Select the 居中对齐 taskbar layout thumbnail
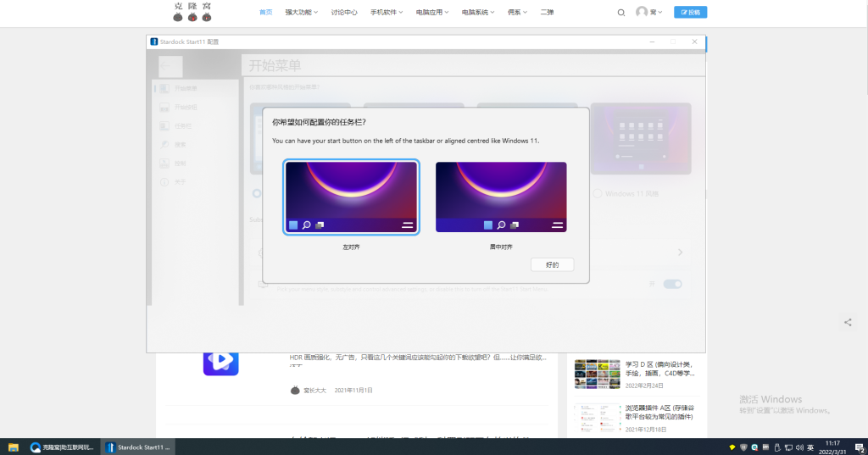 (501, 197)
